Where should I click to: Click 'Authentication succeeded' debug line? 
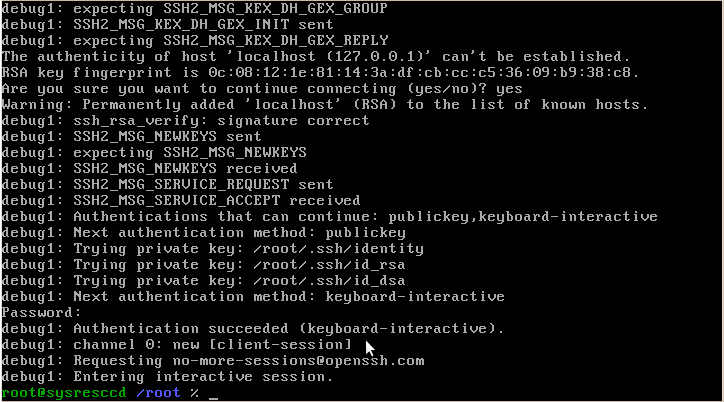click(253, 329)
